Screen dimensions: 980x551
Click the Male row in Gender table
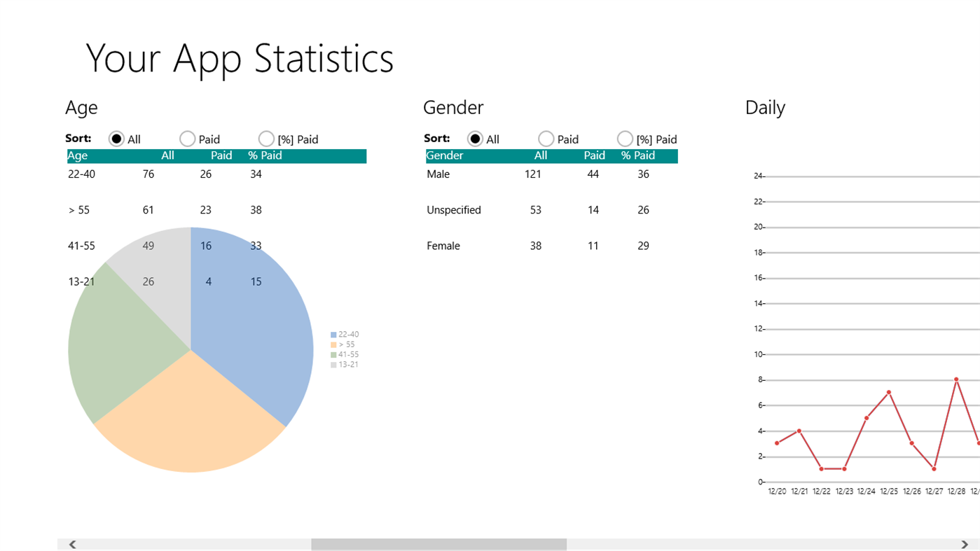[438, 174]
